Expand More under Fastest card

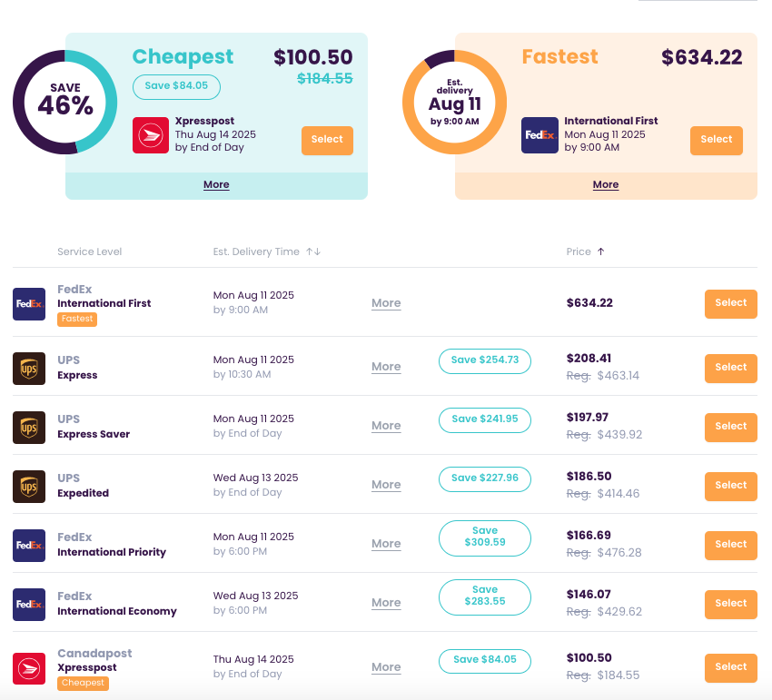[606, 184]
